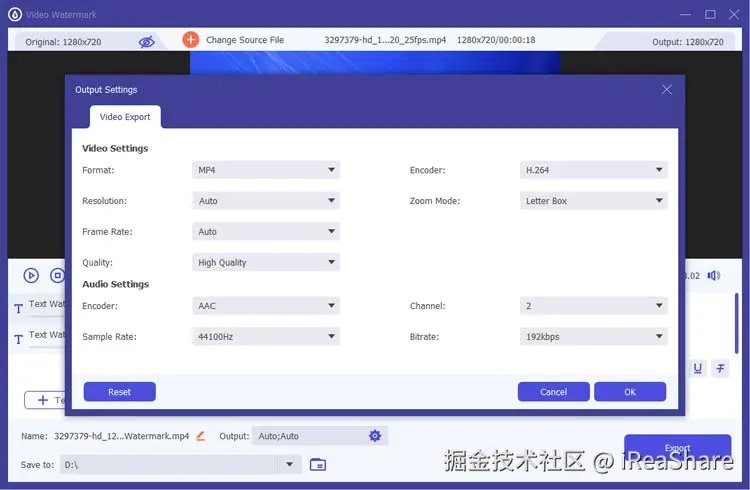750x490 pixels.
Task: Open the Quality High Quality dropdown
Action: point(266,262)
